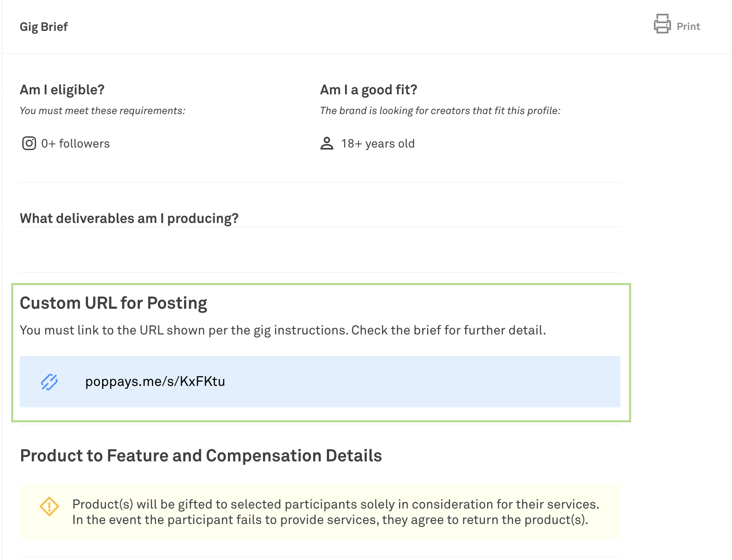Screen dimensions: 732x560
Task: Click the yellow product gifting notice
Action: pos(335,512)
